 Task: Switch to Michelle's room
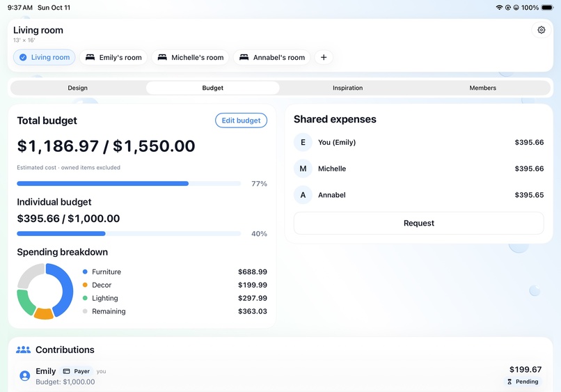pos(190,57)
